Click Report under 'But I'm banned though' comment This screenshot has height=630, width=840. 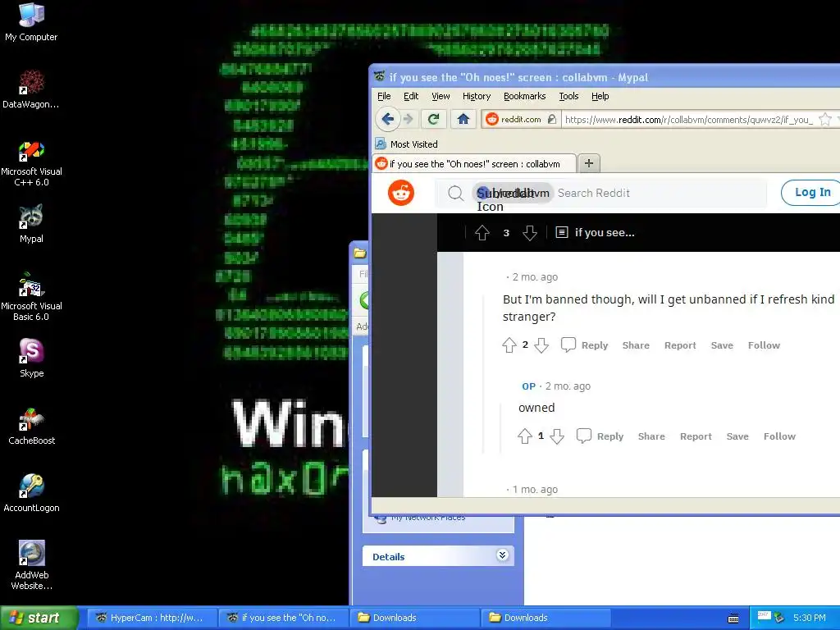(680, 345)
